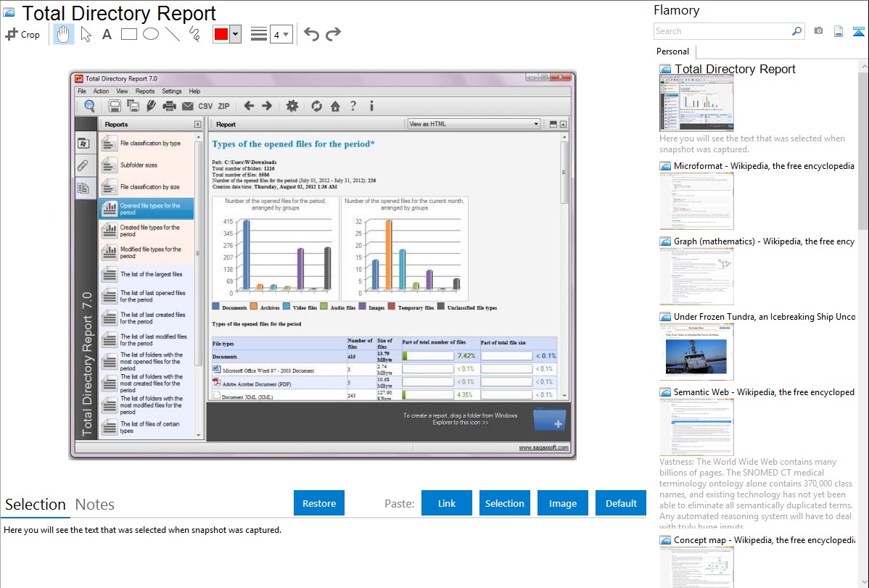Choose the arrow pointer tool

pyautogui.click(x=86, y=34)
